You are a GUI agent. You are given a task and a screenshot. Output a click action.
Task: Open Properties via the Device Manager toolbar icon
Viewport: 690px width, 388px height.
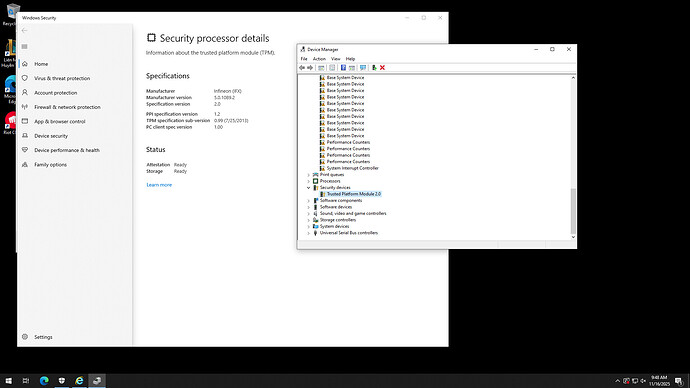point(332,68)
